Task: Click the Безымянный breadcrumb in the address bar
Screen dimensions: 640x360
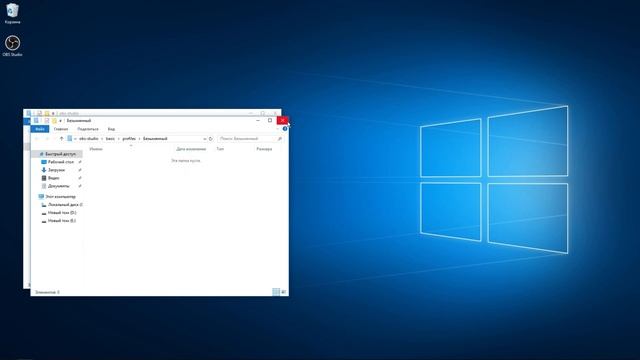Action: point(155,139)
